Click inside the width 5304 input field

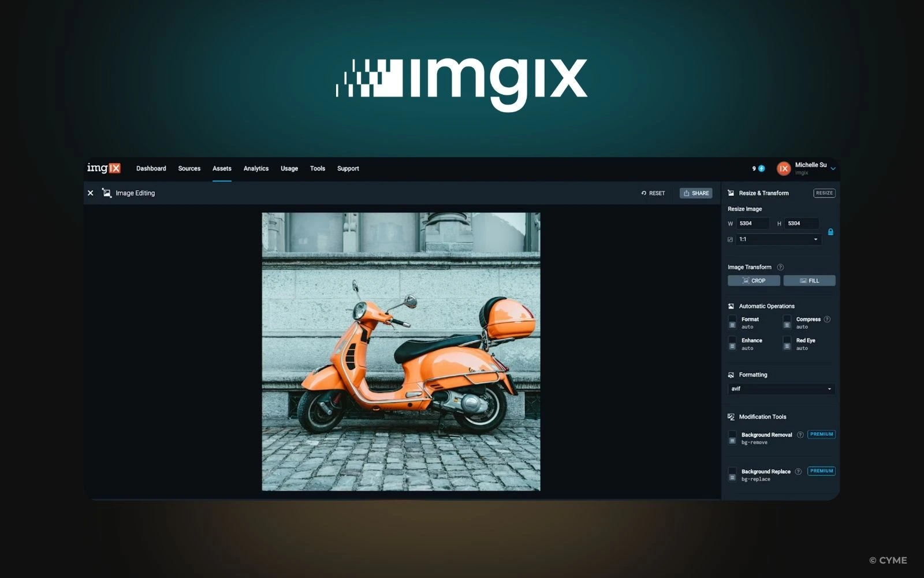(752, 223)
